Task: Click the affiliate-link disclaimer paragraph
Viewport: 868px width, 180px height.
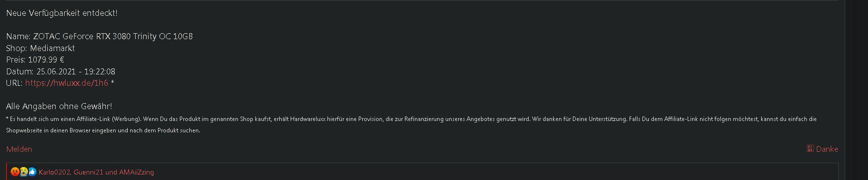Action: coord(411,124)
